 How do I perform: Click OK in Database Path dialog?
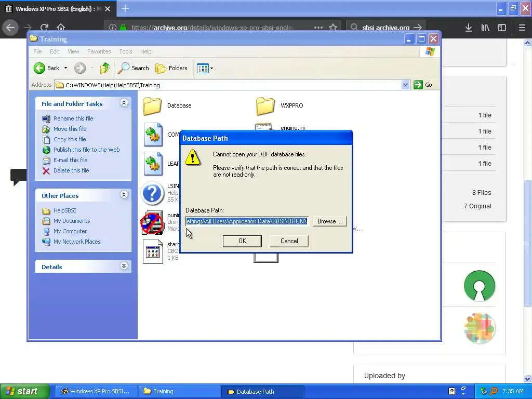click(x=242, y=241)
